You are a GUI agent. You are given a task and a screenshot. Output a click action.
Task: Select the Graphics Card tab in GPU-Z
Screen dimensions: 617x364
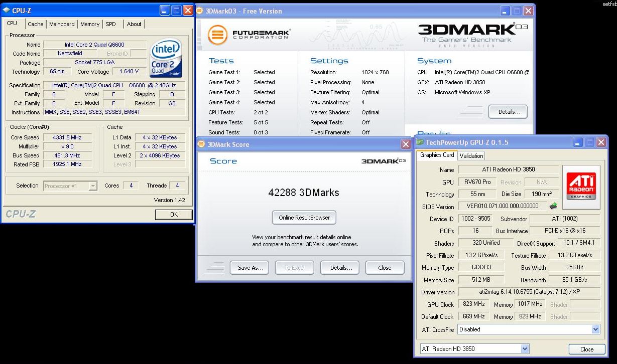coord(437,155)
